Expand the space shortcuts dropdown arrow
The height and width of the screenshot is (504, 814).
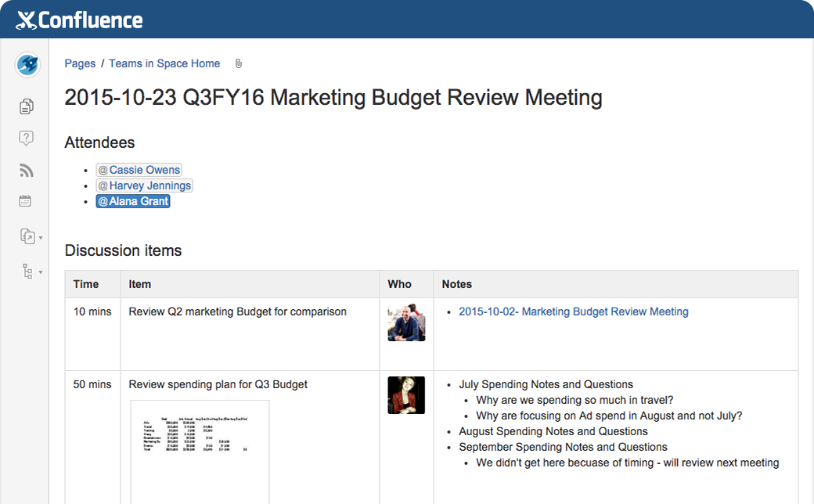coord(41,237)
